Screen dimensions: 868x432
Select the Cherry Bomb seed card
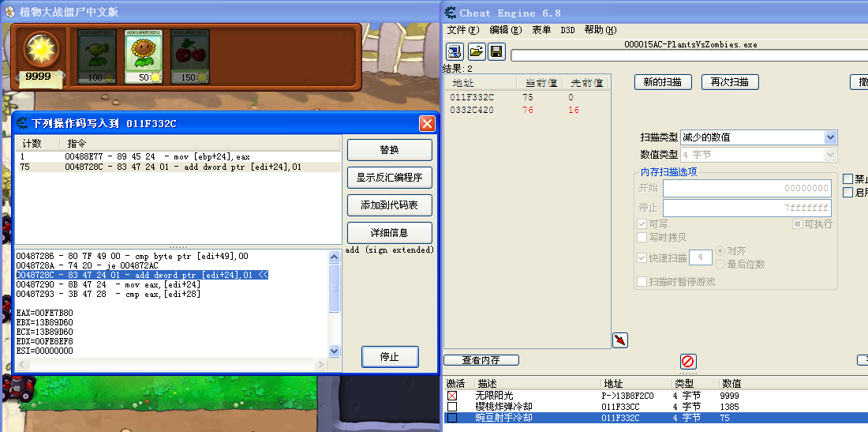click(x=190, y=57)
